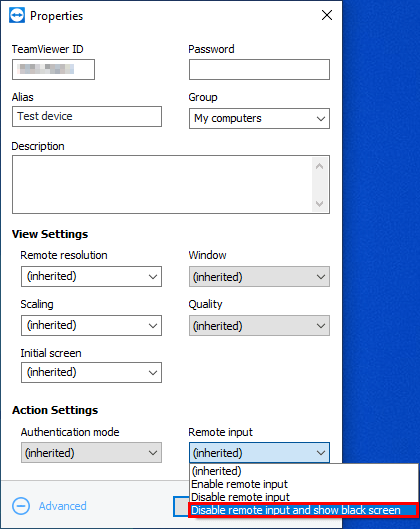Expand the Window dropdown

[259, 277]
